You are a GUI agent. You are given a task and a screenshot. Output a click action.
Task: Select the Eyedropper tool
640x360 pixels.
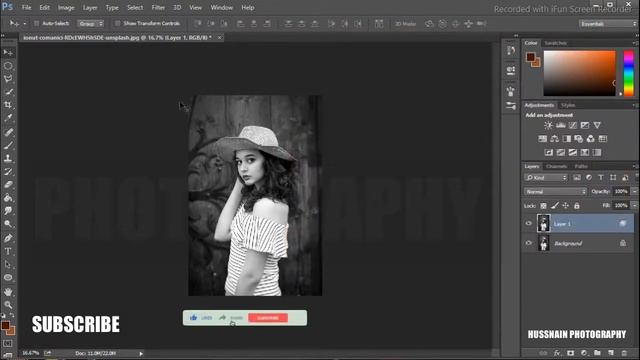pyautogui.click(x=8, y=118)
